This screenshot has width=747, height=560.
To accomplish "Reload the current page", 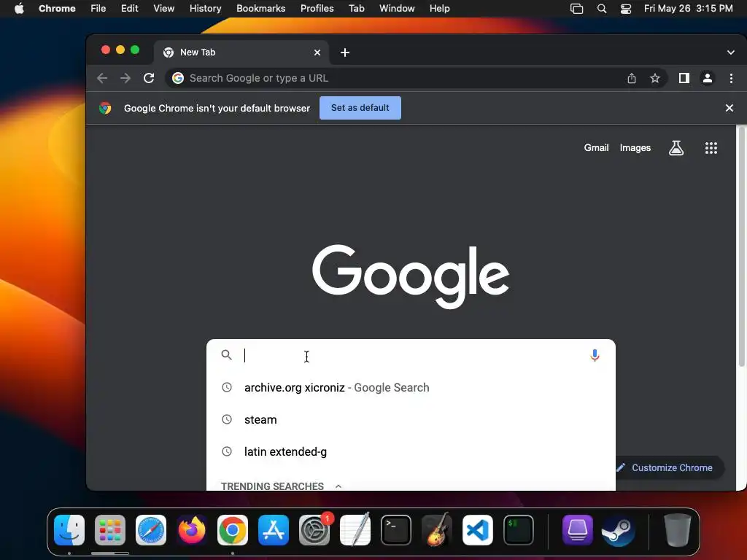I will pos(149,78).
